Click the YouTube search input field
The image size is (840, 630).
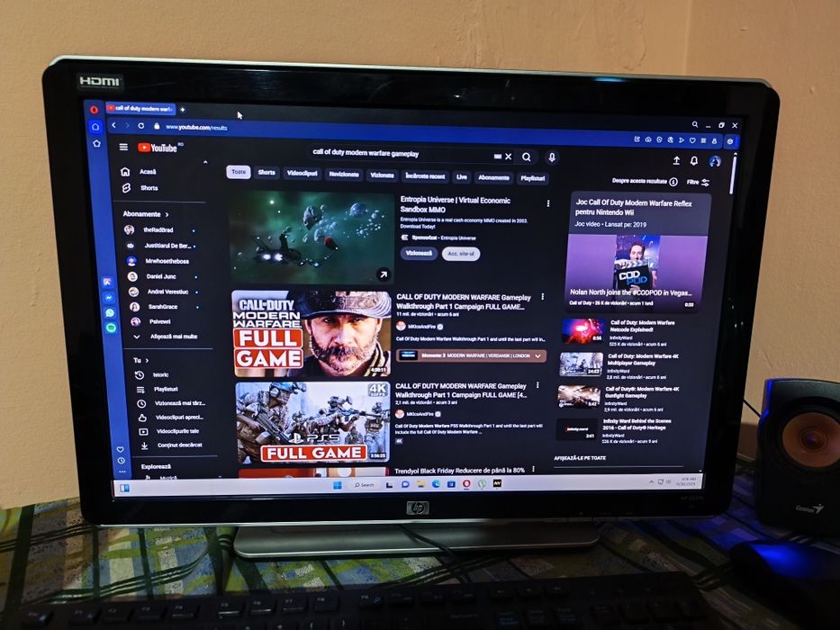(399, 154)
